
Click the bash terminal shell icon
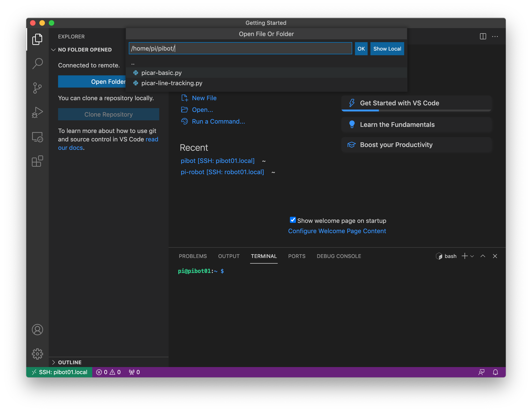pyautogui.click(x=439, y=256)
